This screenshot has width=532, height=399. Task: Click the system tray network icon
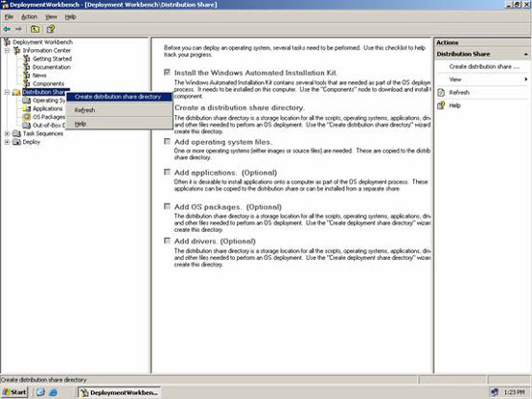[494, 392]
